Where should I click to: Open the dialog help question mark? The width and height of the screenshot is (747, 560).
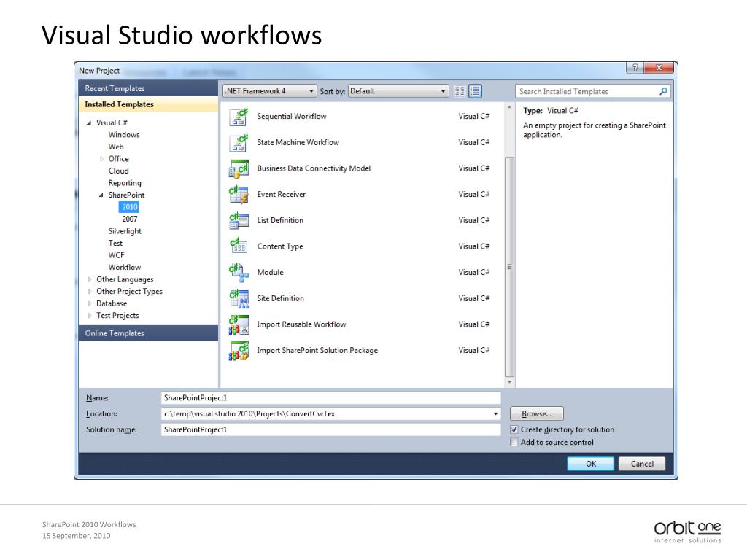[635, 68]
